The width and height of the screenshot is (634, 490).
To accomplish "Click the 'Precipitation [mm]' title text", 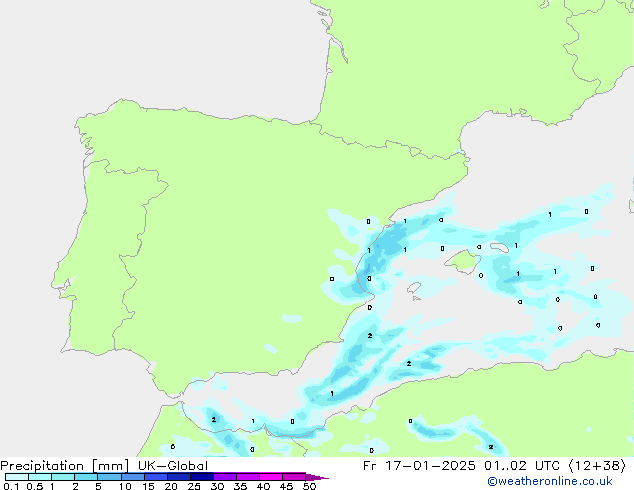I will [x=64, y=466].
